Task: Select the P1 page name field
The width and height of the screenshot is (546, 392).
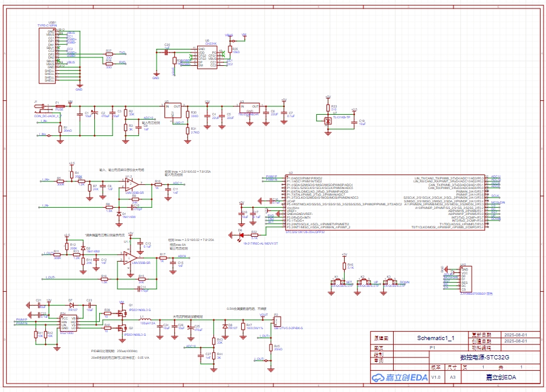Action: click(x=432, y=347)
